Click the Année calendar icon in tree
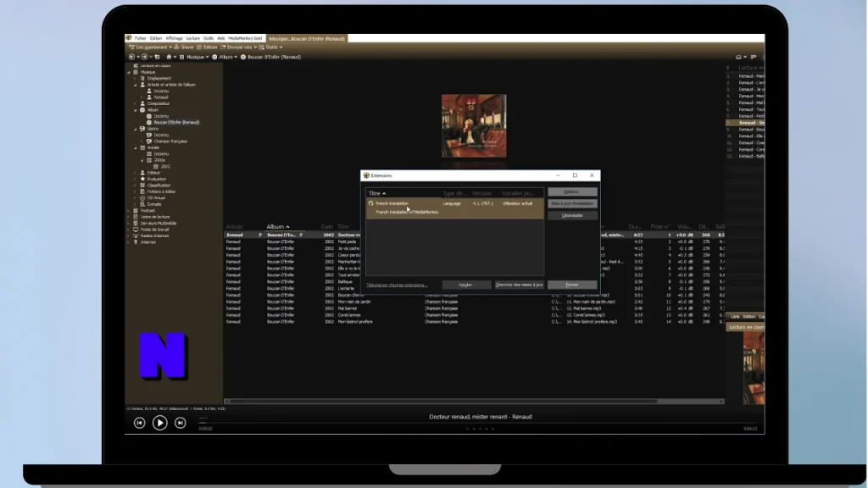 click(142, 147)
